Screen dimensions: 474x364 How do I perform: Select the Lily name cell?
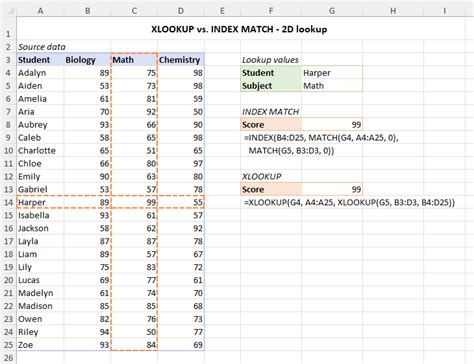click(x=40, y=267)
